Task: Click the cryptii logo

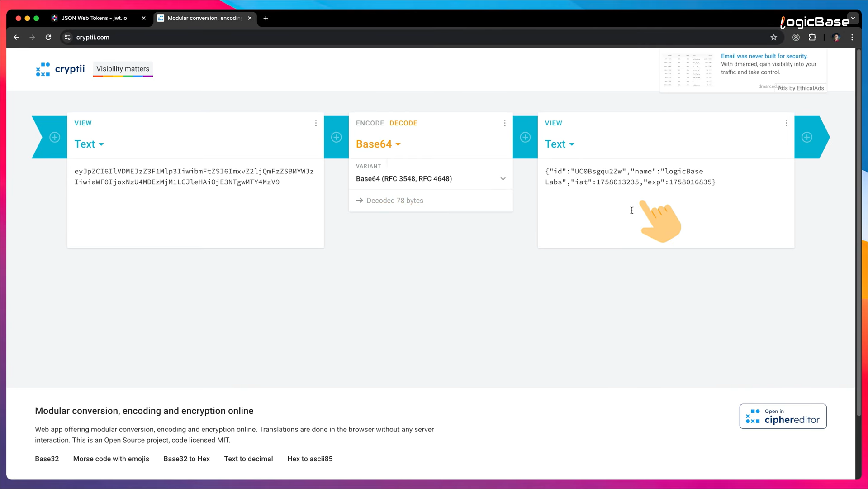Action: 60,69
